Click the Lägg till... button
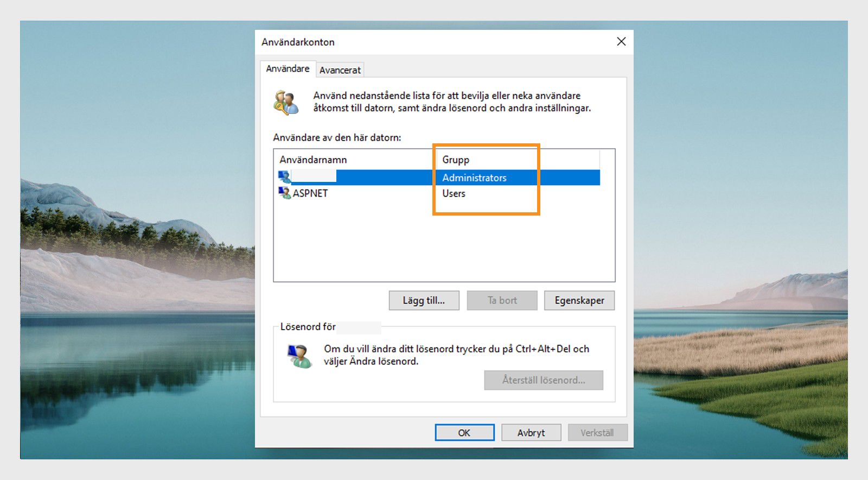This screenshot has width=868, height=480. tap(424, 300)
